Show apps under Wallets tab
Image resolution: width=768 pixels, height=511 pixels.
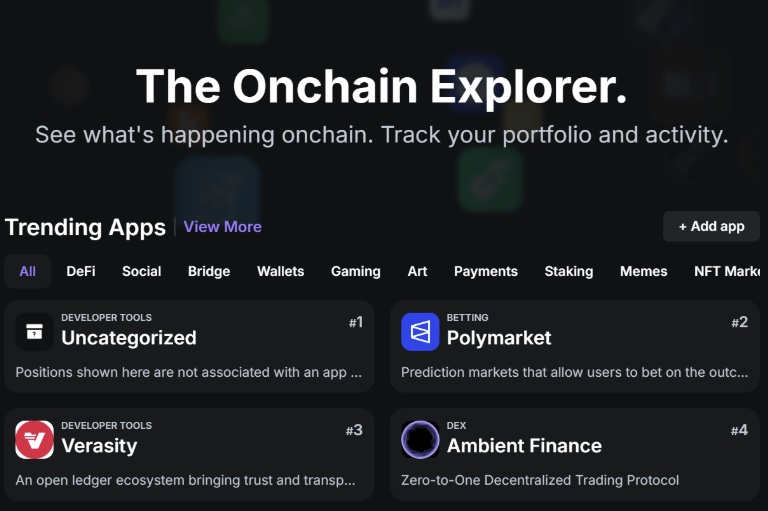click(x=281, y=271)
